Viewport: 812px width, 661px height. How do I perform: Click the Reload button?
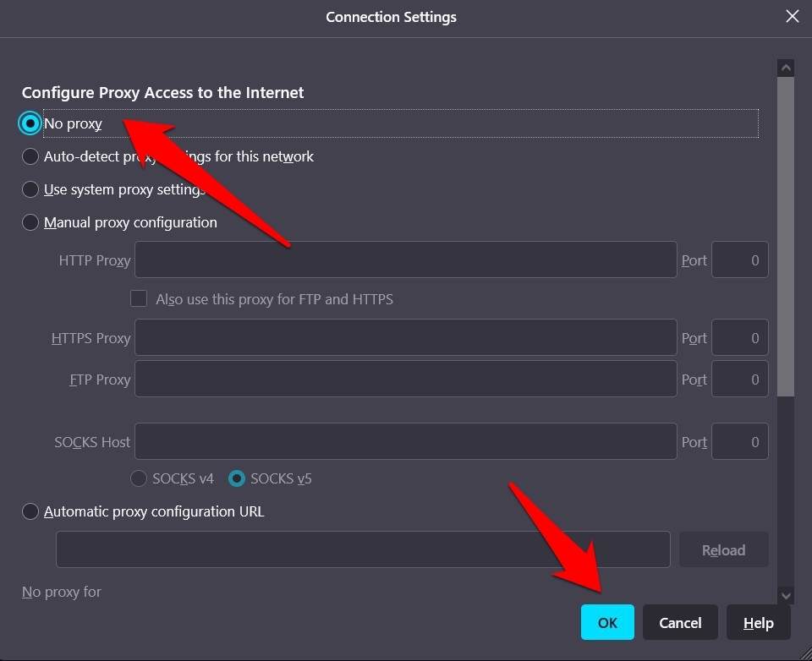pyautogui.click(x=723, y=549)
